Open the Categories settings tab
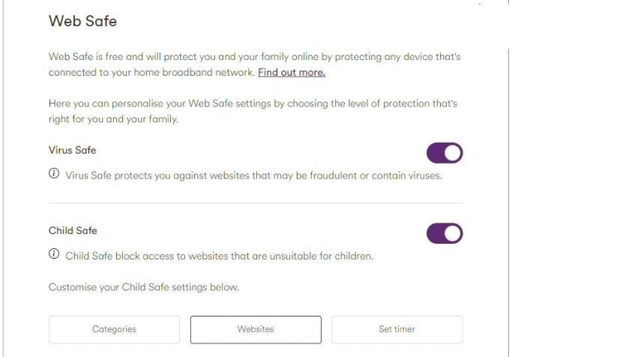This screenshot has width=644, height=357. pos(114,329)
